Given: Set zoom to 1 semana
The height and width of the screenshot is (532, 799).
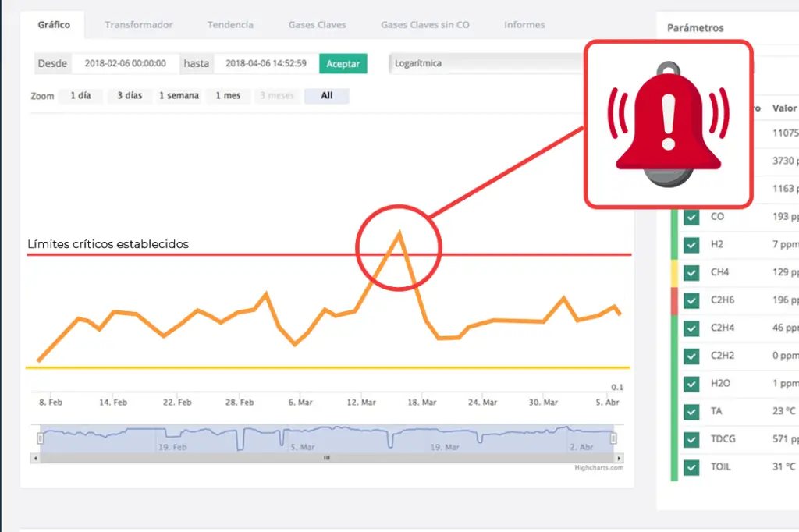Looking at the screenshot, I should point(179,96).
